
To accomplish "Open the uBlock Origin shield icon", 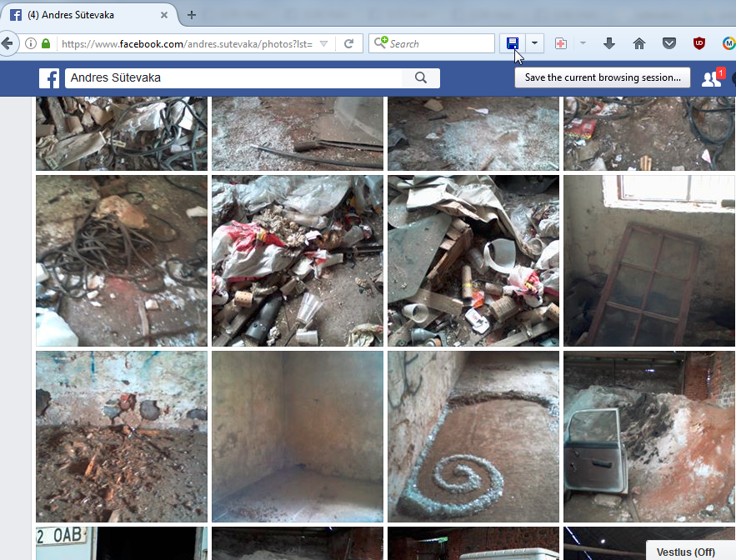I will 699,43.
